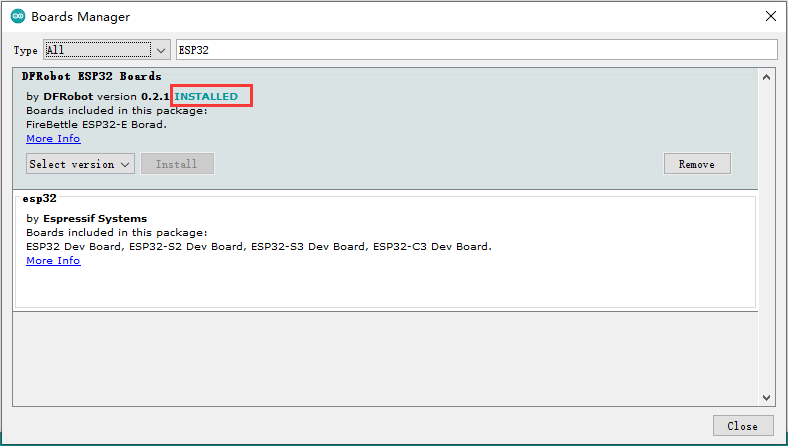Click the ESP32 Dev Board list text
788x446 pixels.
click(x=259, y=247)
